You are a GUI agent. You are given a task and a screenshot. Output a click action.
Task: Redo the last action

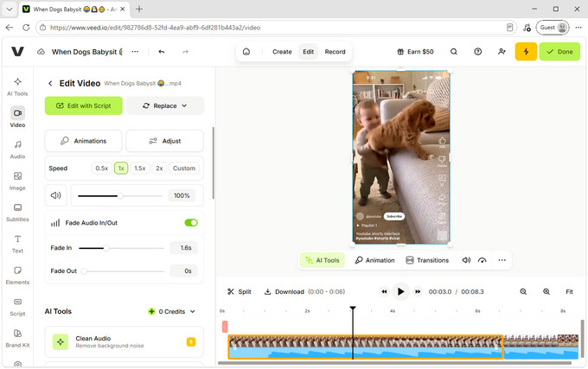(x=185, y=52)
